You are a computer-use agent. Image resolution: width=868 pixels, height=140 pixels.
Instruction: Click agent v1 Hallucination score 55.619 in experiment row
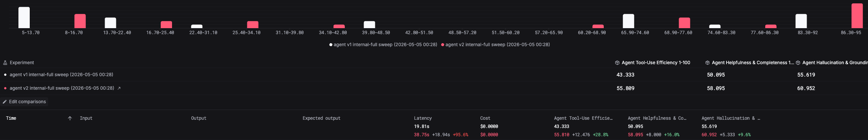tap(806, 75)
